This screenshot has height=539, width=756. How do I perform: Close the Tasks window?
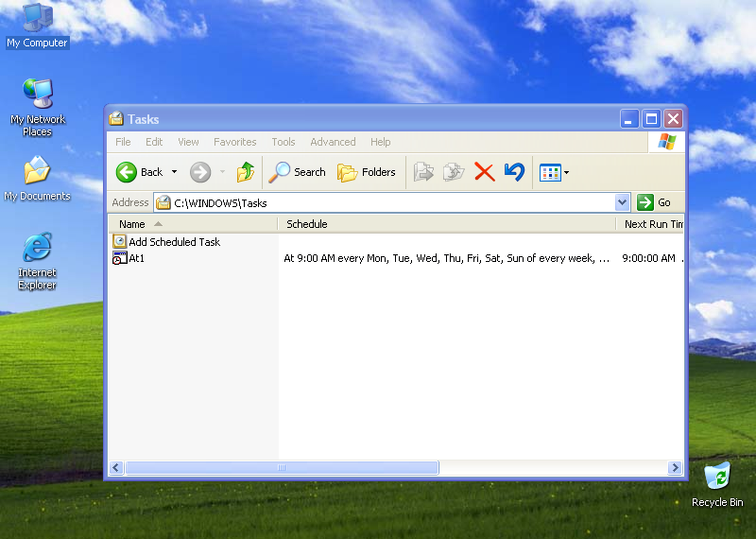(x=674, y=119)
